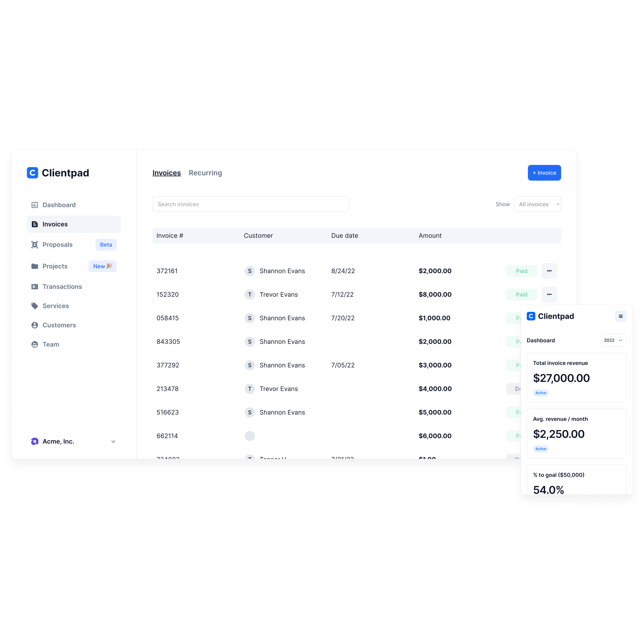Click the Invoices sidebar icon

coord(34,224)
